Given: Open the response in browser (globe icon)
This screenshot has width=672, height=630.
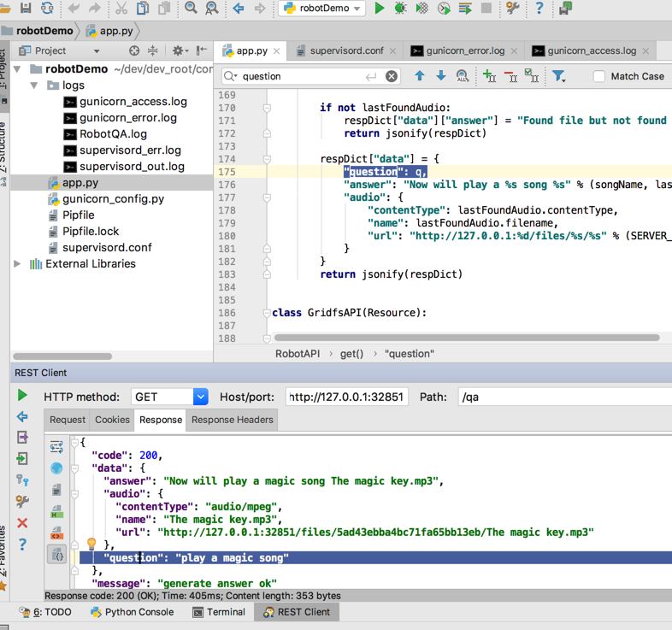Looking at the screenshot, I should (56, 468).
